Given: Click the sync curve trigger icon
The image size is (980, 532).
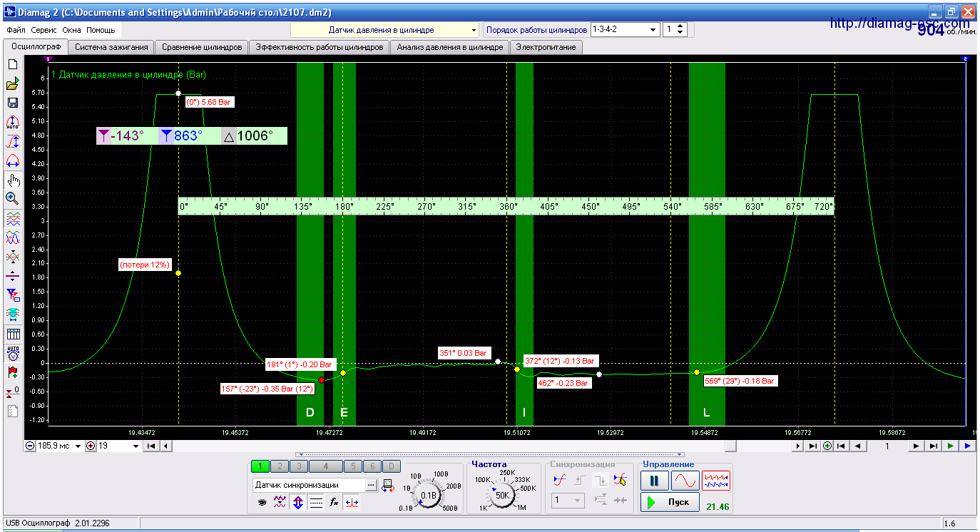Looking at the screenshot, I should click(560, 480).
